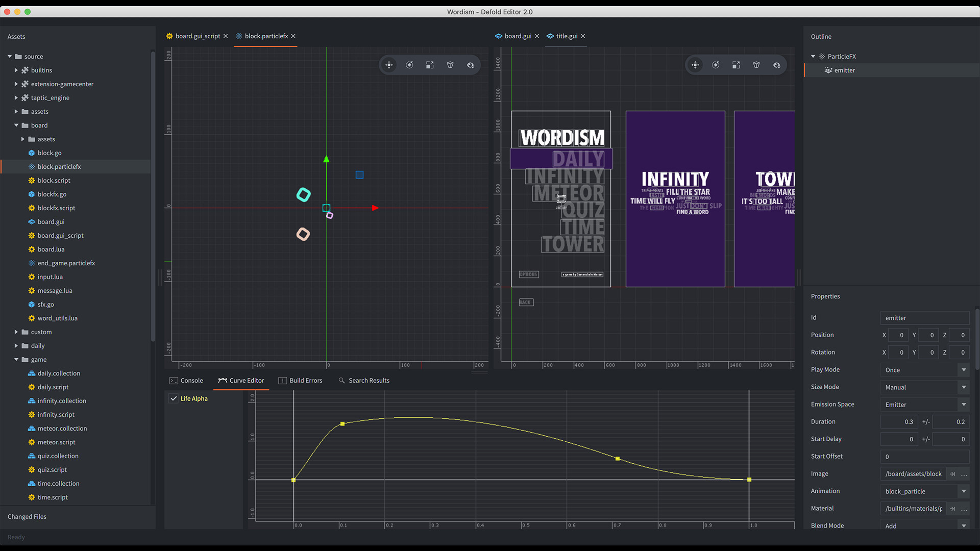Click the ParticleFX icon in the Outline panel
980x551 pixels.
822,56
